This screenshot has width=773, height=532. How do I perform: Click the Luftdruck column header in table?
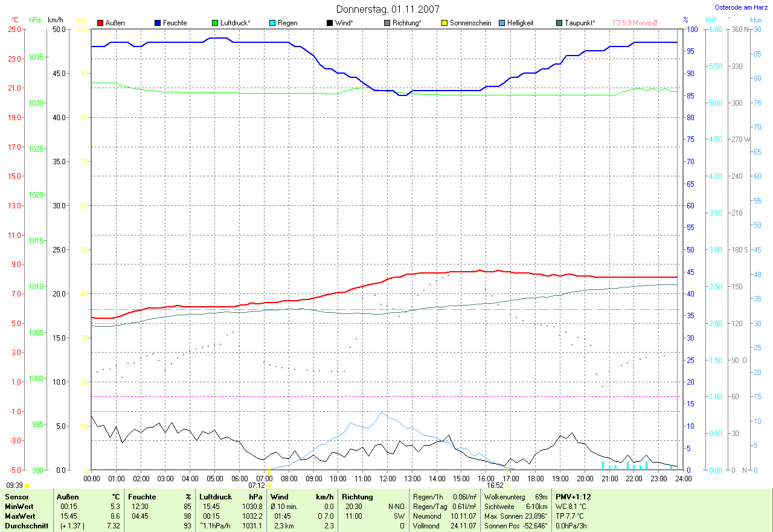tap(216, 497)
